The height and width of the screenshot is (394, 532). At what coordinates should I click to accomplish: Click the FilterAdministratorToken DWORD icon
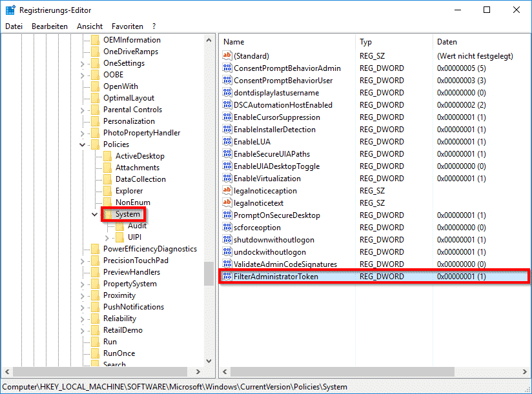pos(227,276)
